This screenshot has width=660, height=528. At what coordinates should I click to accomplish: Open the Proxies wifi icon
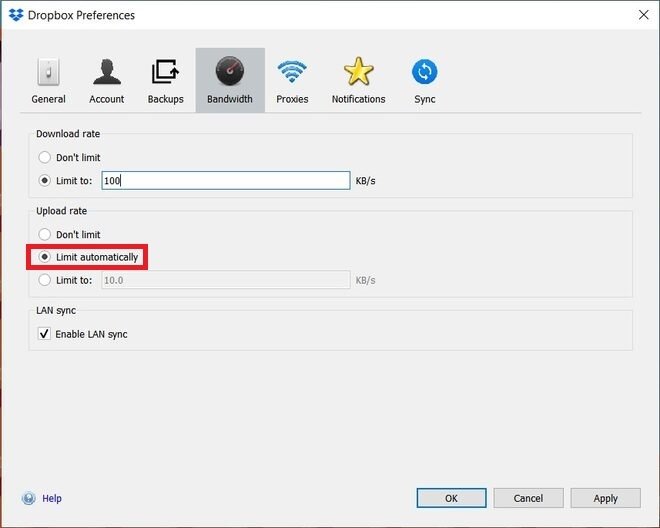point(292,72)
